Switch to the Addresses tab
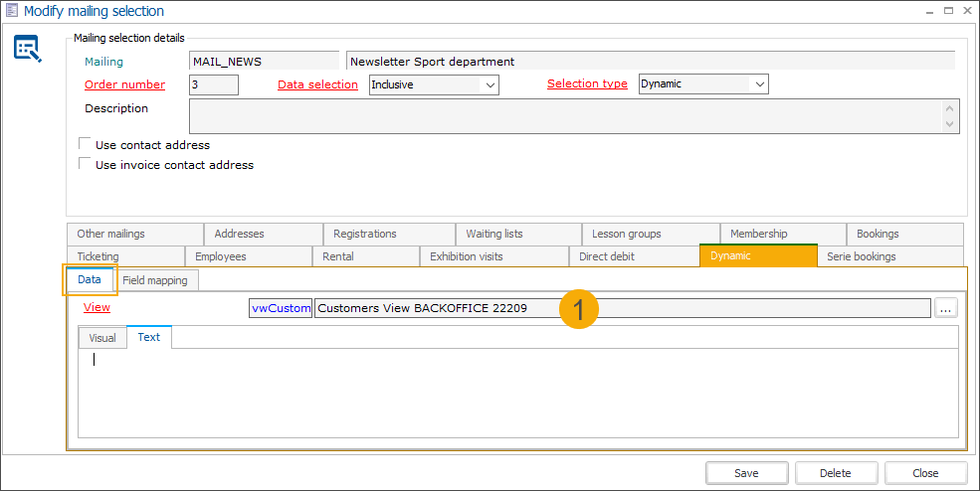Viewport: 980px width, 491px height. point(264,234)
